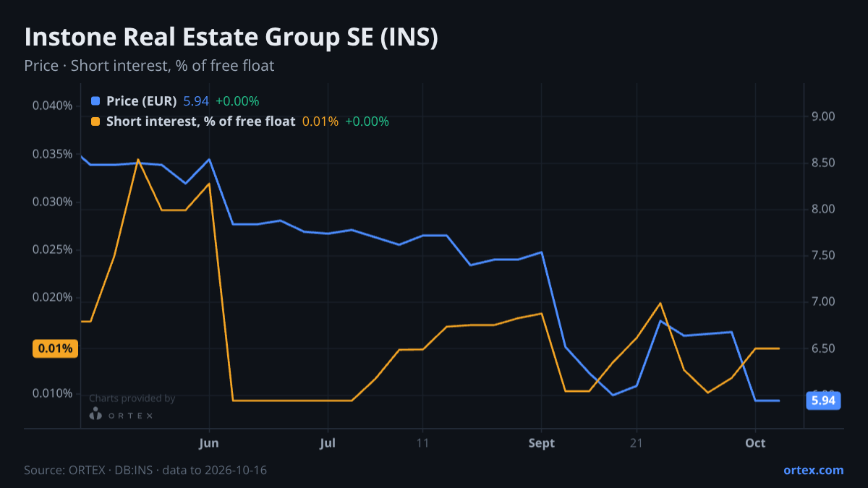
Task: Click the orange Short interest legend swatch
Action: pos(96,121)
